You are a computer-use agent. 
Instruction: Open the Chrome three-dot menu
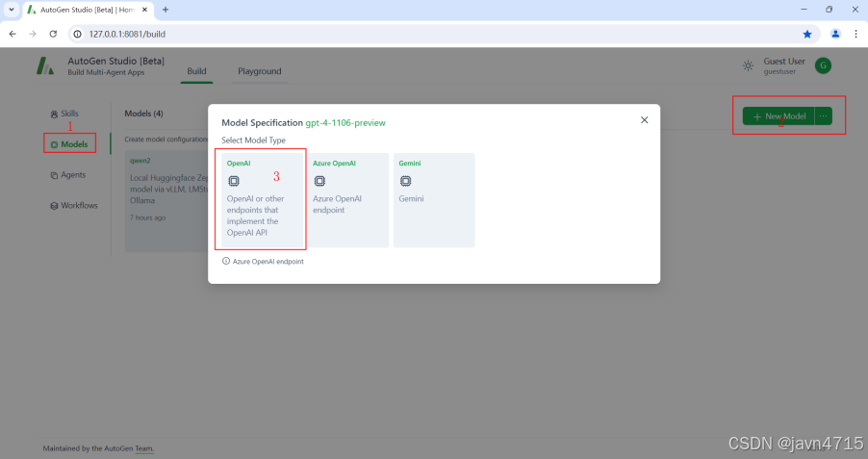[x=855, y=34]
